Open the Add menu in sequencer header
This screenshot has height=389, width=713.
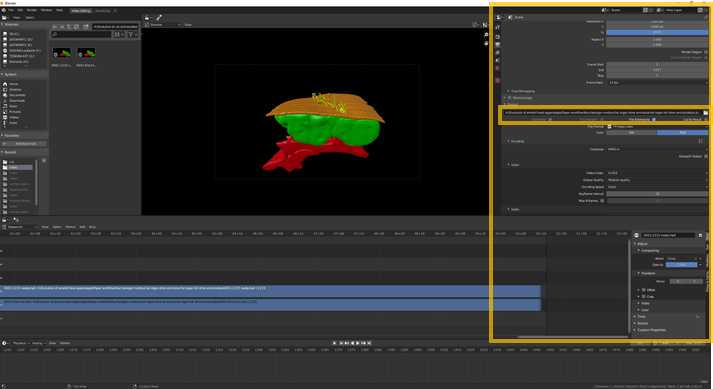click(x=82, y=227)
